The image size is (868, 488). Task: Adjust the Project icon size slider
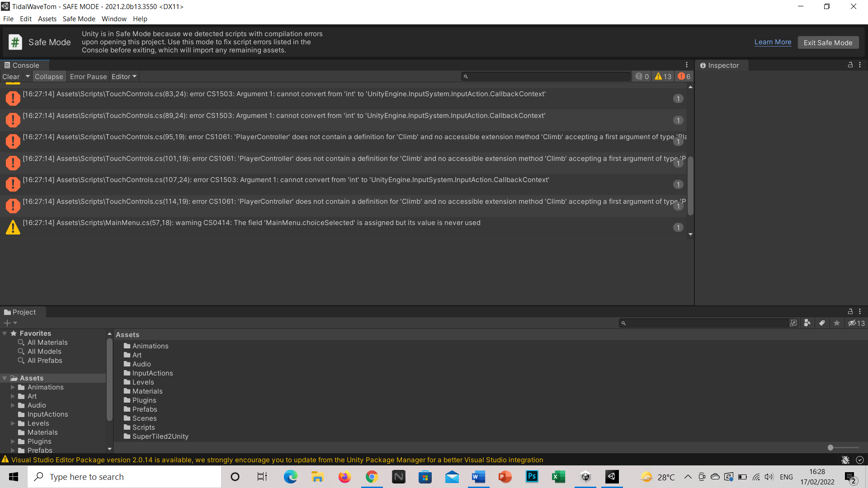pos(830,448)
